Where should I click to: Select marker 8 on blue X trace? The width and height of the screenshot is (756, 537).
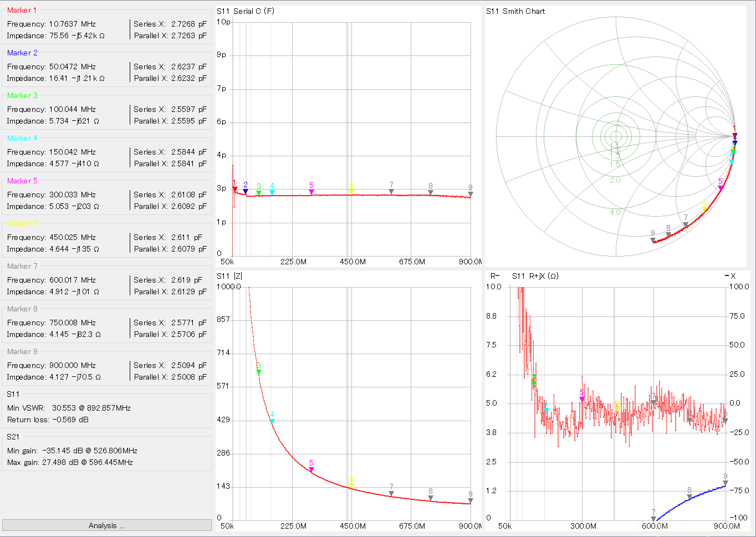point(689,497)
